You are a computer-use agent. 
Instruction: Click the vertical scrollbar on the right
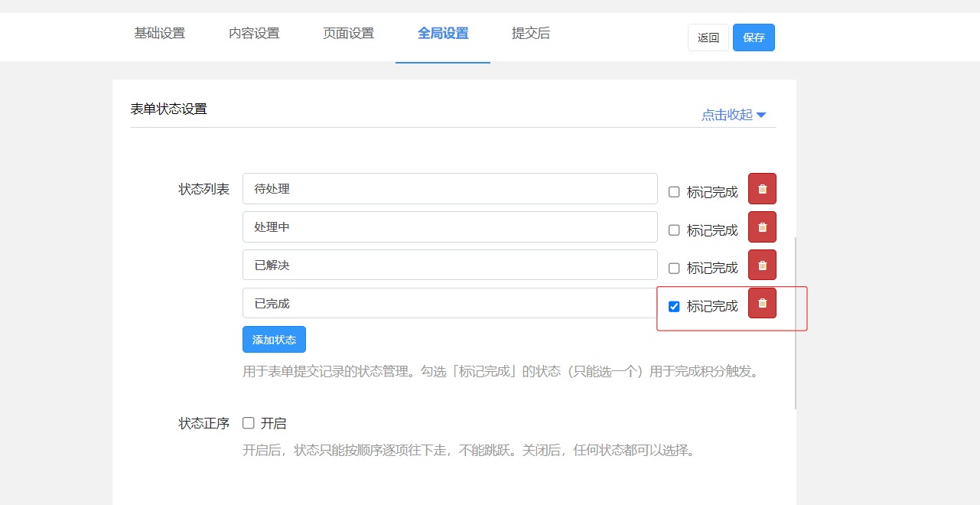(x=796, y=321)
